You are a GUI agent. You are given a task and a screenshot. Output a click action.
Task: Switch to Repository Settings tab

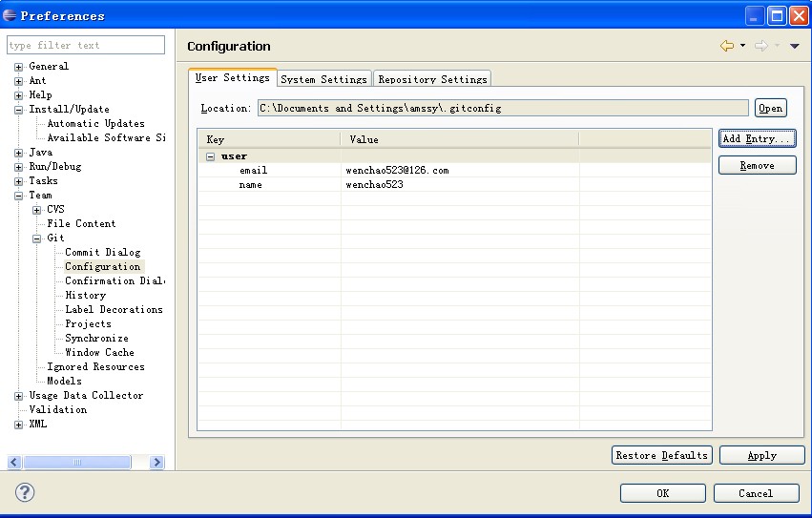tap(432, 79)
